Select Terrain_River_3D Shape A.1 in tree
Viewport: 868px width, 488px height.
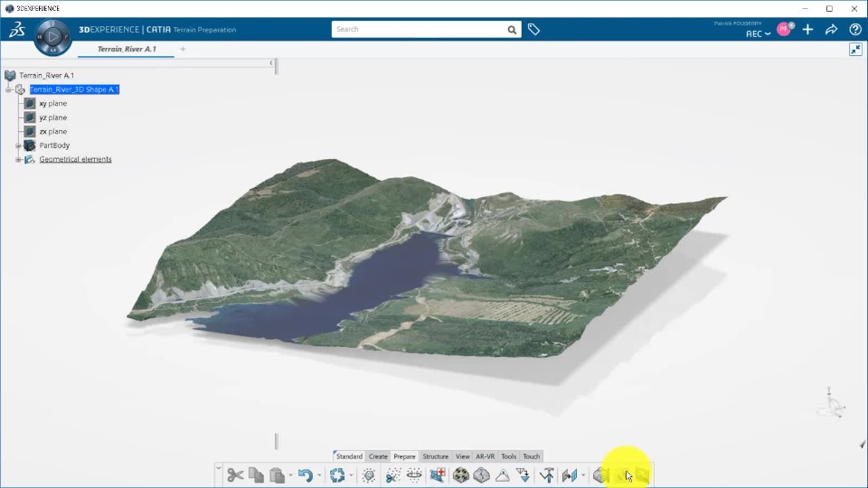click(x=74, y=89)
